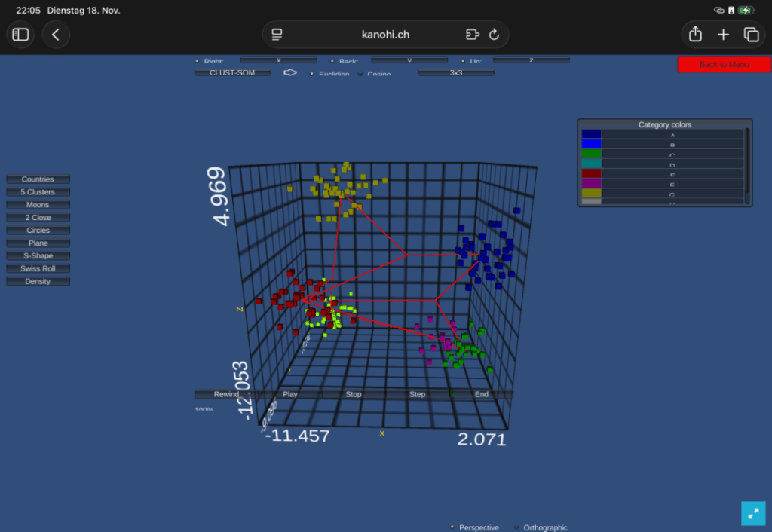Switch to Orthographic projection
Screen dimensions: 772x532
pos(517,527)
